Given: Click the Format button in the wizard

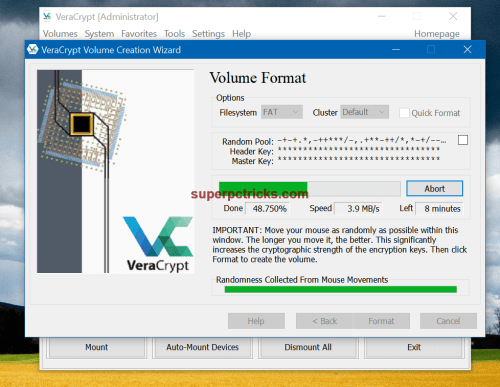Looking at the screenshot, I should tap(381, 321).
